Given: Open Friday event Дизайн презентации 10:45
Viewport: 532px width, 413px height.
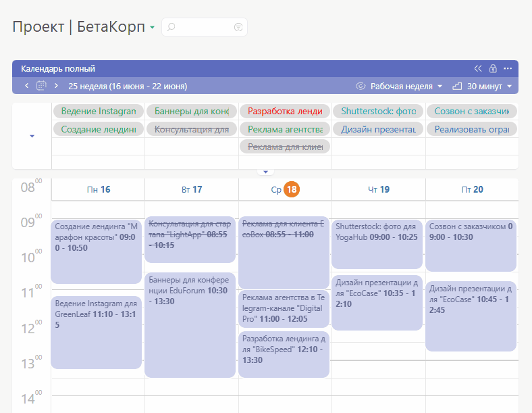Looking at the screenshot, I should [x=471, y=316].
